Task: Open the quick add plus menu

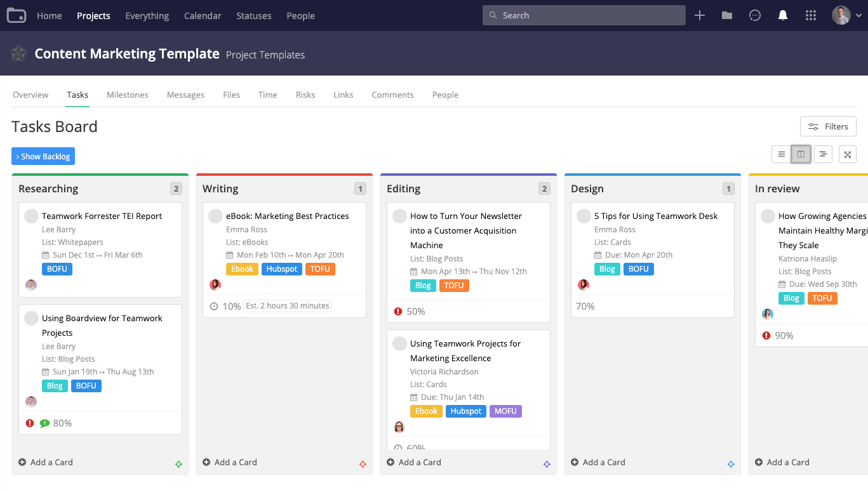Action: coord(699,15)
